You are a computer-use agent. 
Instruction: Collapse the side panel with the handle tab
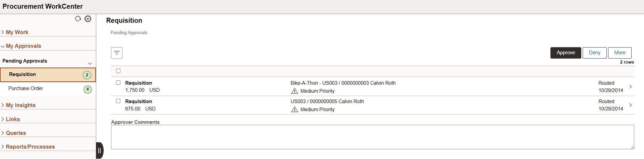click(x=100, y=150)
